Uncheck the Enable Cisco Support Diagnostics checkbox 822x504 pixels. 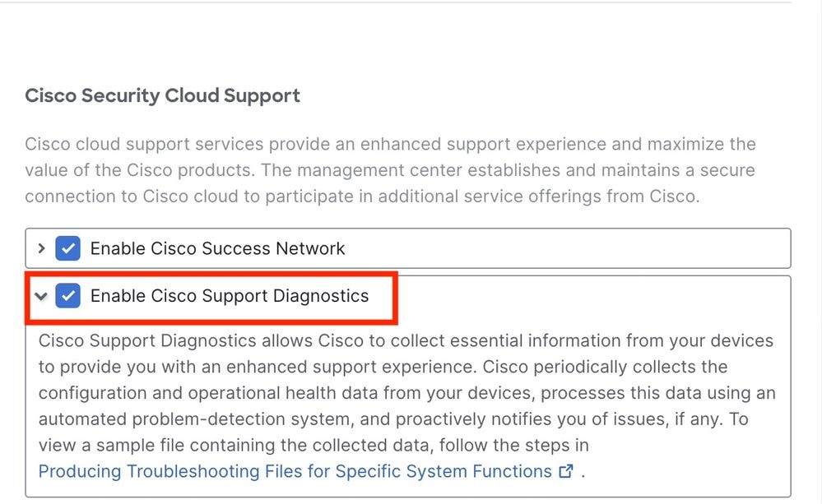coord(67,296)
